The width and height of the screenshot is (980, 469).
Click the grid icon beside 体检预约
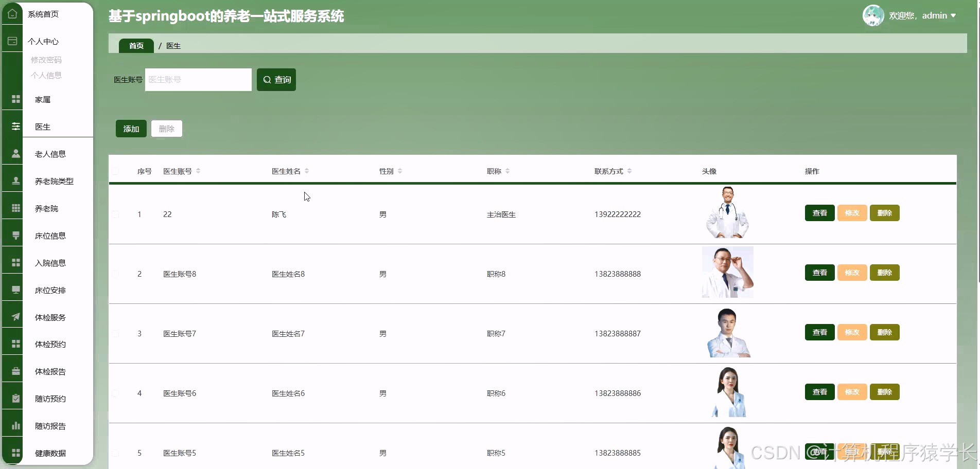click(16, 344)
